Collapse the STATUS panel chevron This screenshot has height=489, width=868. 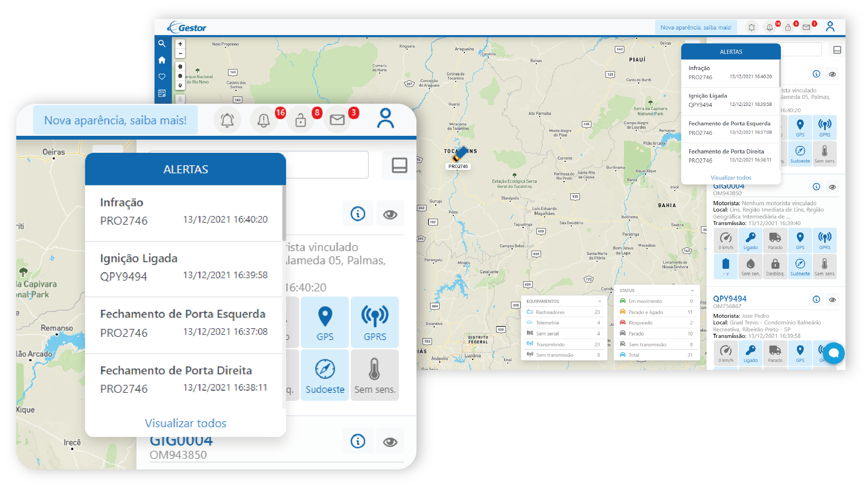pyautogui.click(x=692, y=291)
